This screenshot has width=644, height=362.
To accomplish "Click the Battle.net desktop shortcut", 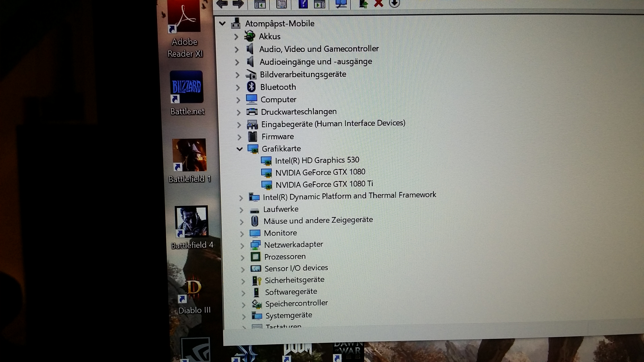I will (x=187, y=92).
